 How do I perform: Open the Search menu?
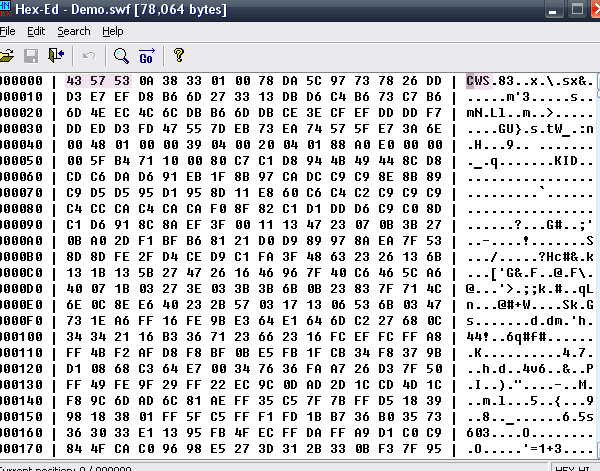74,32
